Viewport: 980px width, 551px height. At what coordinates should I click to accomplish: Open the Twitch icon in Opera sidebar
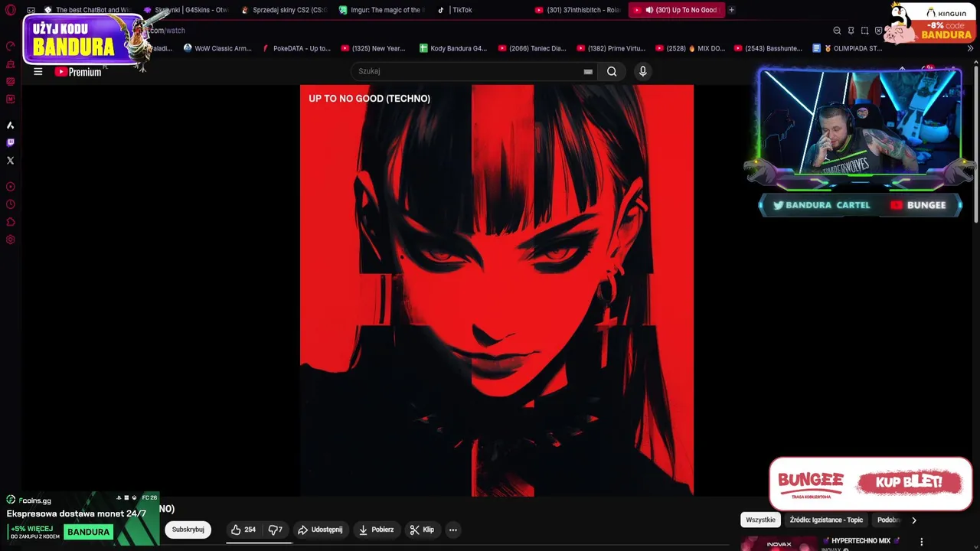pos(10,142)
